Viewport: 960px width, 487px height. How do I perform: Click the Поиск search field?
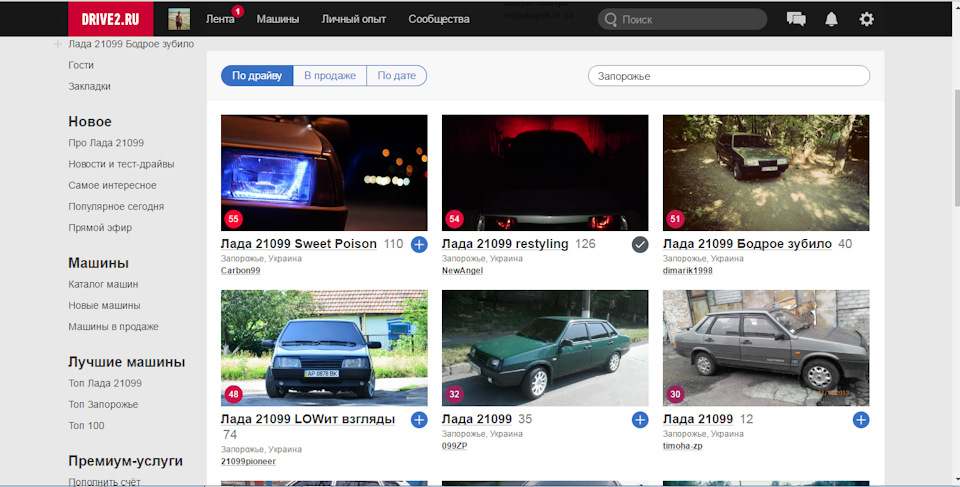(x=683, y=19)
